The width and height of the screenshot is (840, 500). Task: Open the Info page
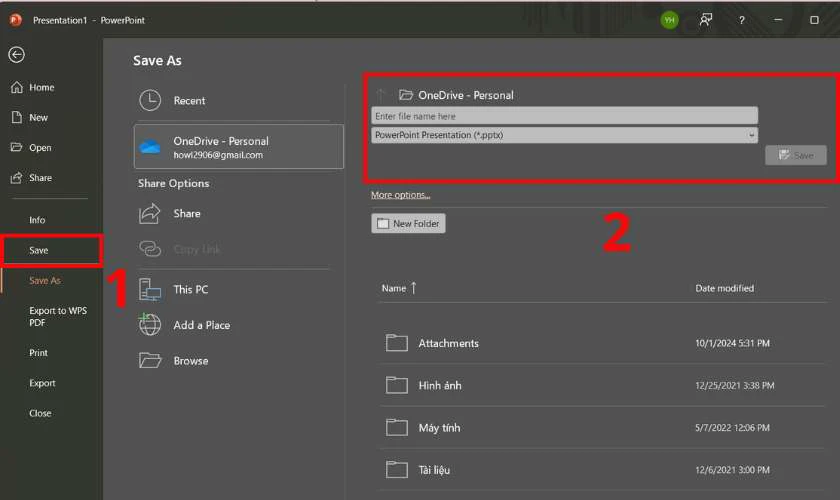(37, 220)
